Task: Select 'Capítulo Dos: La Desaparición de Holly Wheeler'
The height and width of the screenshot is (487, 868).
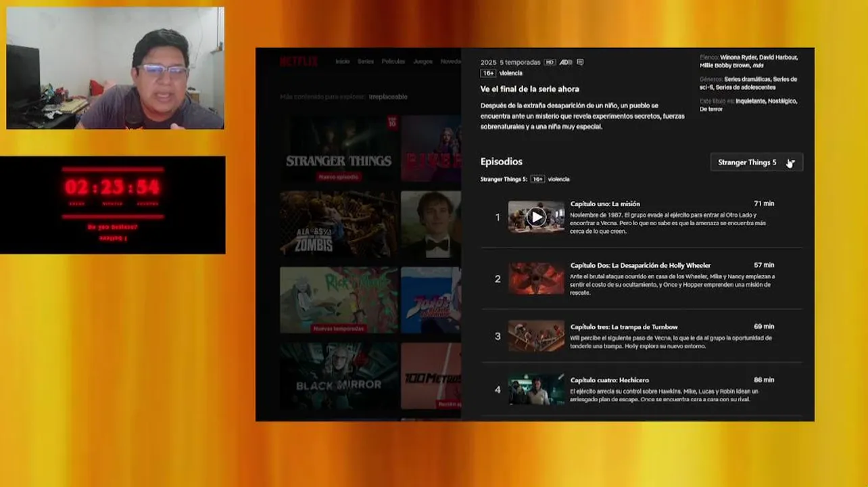Action: (640, 265)
